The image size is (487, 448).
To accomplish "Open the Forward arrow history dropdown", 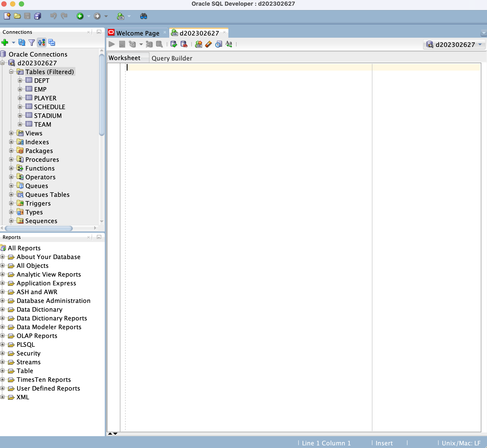I will point(106,16).
